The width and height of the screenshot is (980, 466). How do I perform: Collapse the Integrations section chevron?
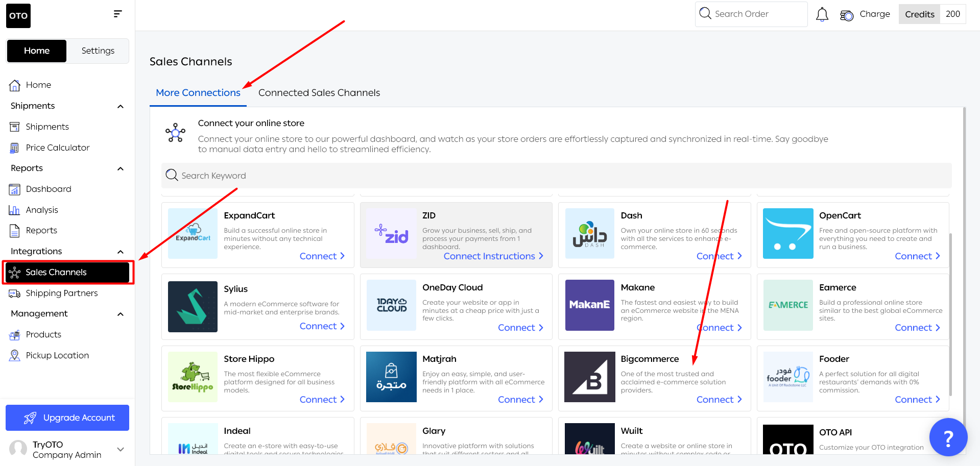click(121, 252)
